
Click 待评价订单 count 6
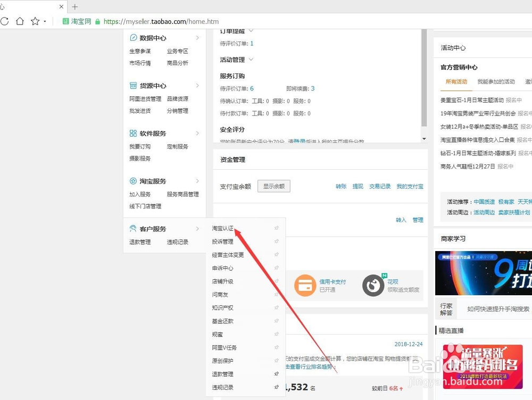[252, 88]
